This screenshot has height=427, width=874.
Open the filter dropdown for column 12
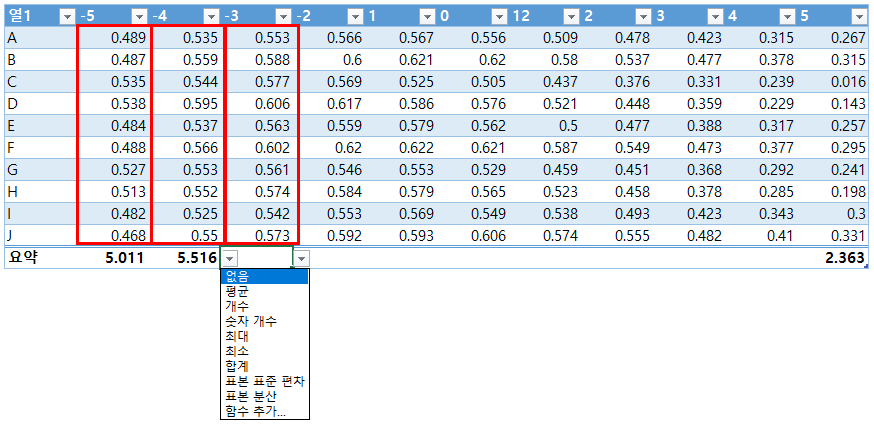pyautogui.click(x=571, y=17)
